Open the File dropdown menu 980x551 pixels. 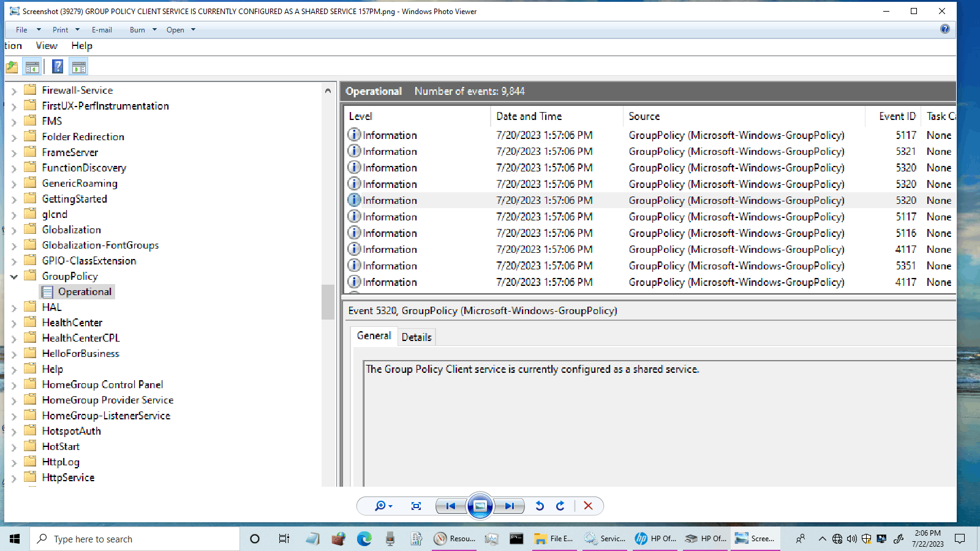[x=28, y=29]
